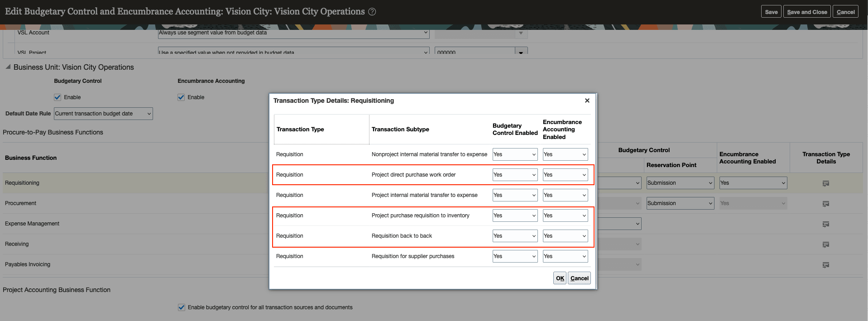Click Procure-to-Pay Business Functions heading
This screenshot has width=868, height=321.
pos(53,132)
